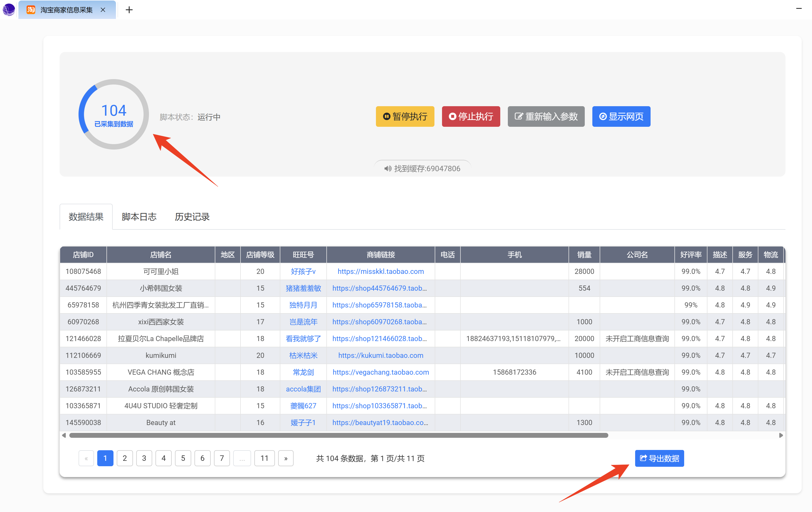
Task: Go to page 6
Action: [202, 458]
